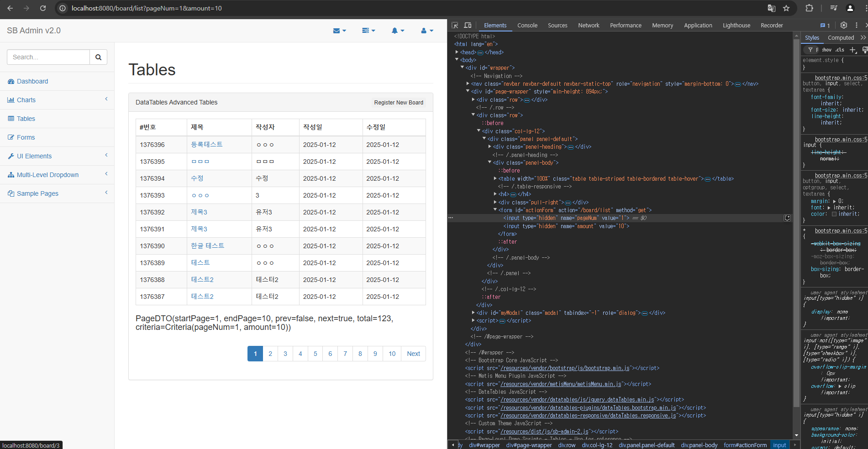Open the bell alerts dropdown
868x449 pixels.
pyautogui.click(x=398, y=31)
